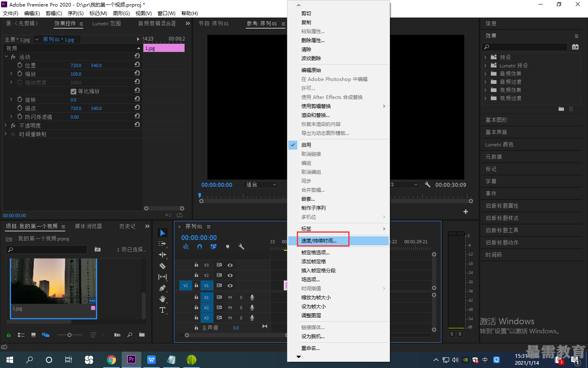
Task: Switch project panel to freeform view
Action: [x=46, y=335]
